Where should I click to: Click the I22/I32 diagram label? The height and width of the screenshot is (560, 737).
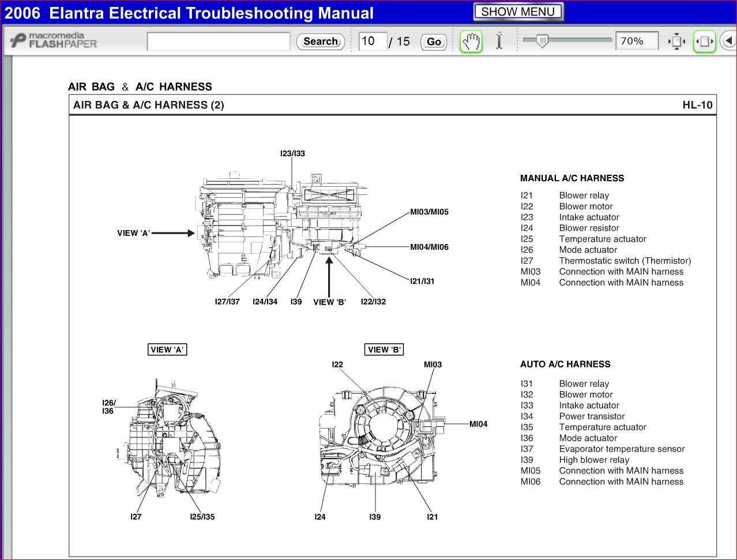[x=373, y=302]
